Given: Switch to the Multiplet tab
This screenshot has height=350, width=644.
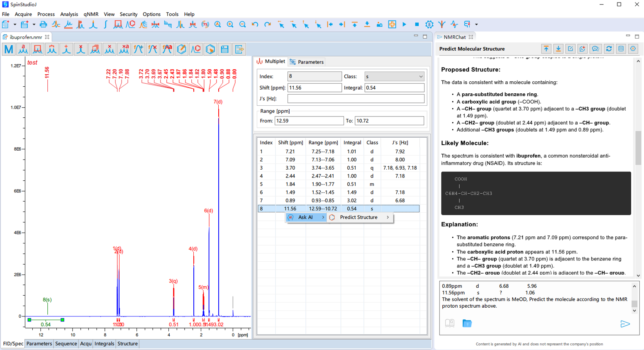Looking at the screenshot, I should [x=271, y=61].
